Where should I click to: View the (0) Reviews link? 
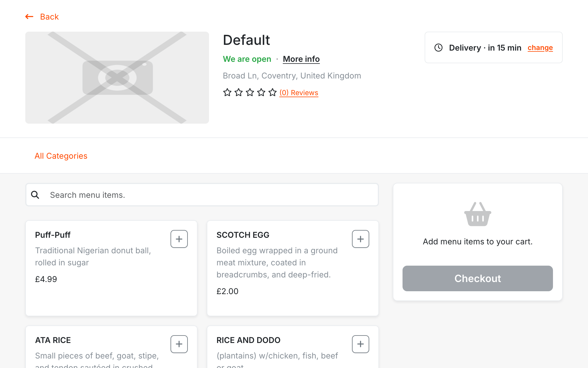tap(299, 93)
